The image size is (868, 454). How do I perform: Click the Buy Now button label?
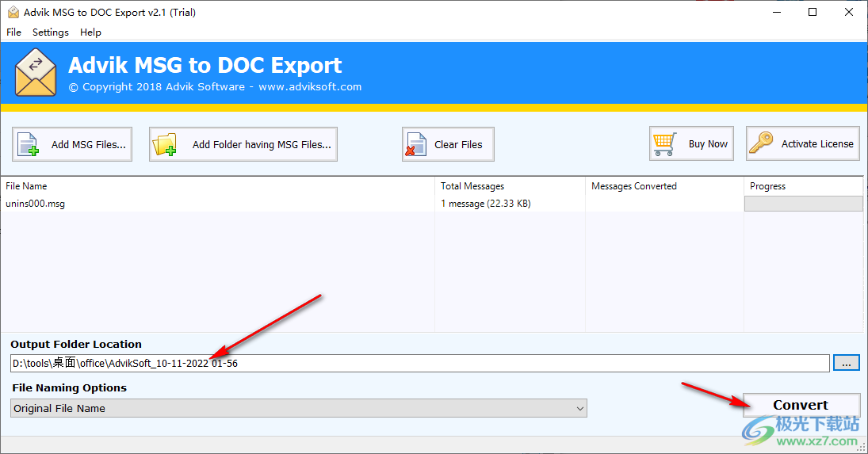(x=708, y=143)
